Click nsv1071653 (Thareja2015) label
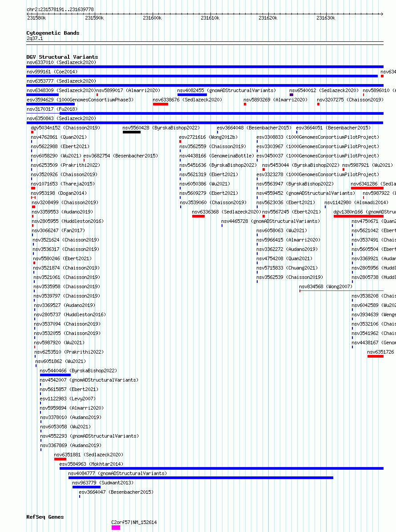The image size is (396, 532). coord(63,184)
